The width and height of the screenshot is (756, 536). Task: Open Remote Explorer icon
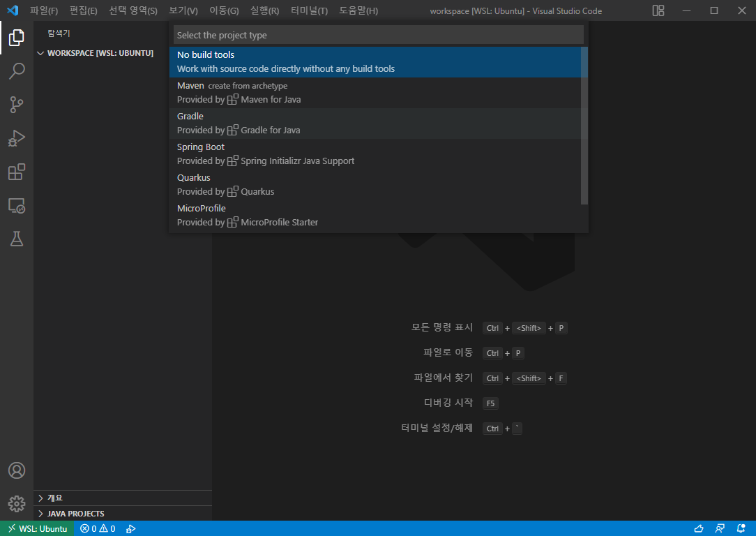17,205
